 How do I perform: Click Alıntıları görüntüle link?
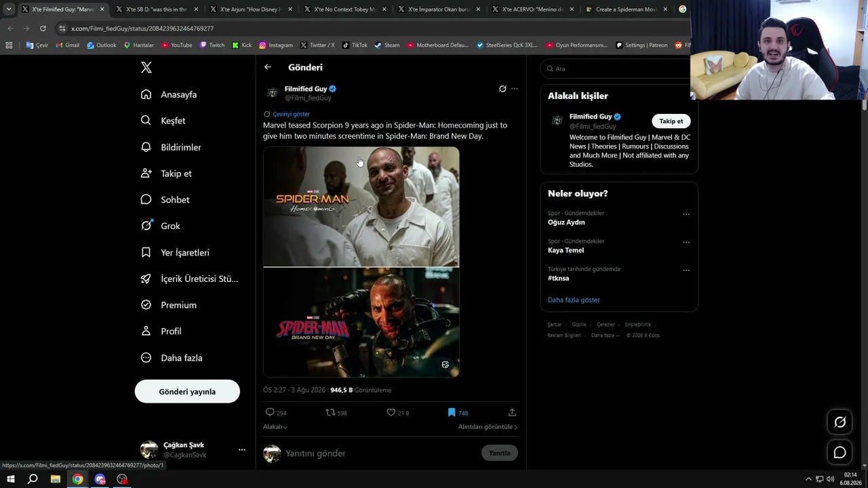[488, 427]
